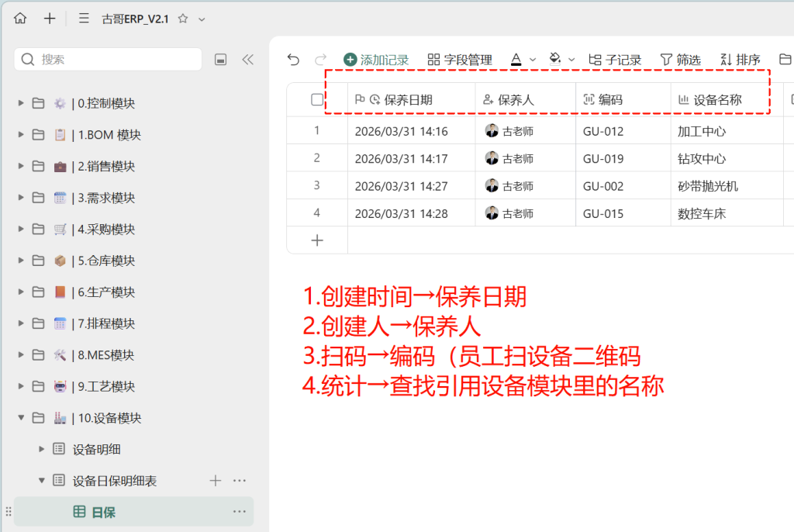Viewport: 794px width, 532px height.
Task: Click the 4.采购模块 cart icon
Action: click(x=60, y=229)
